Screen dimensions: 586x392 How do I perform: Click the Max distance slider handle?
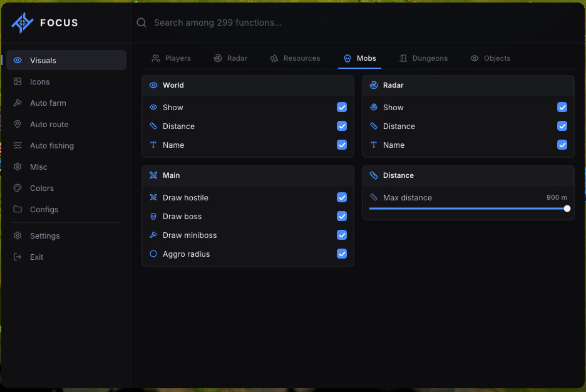(x=567, y=209)
